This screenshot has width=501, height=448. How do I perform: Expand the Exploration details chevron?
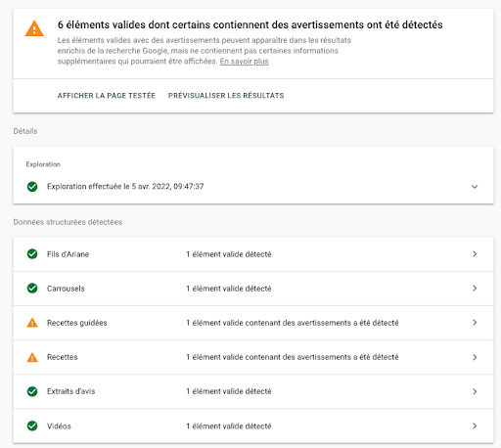[x=475, y=187]
